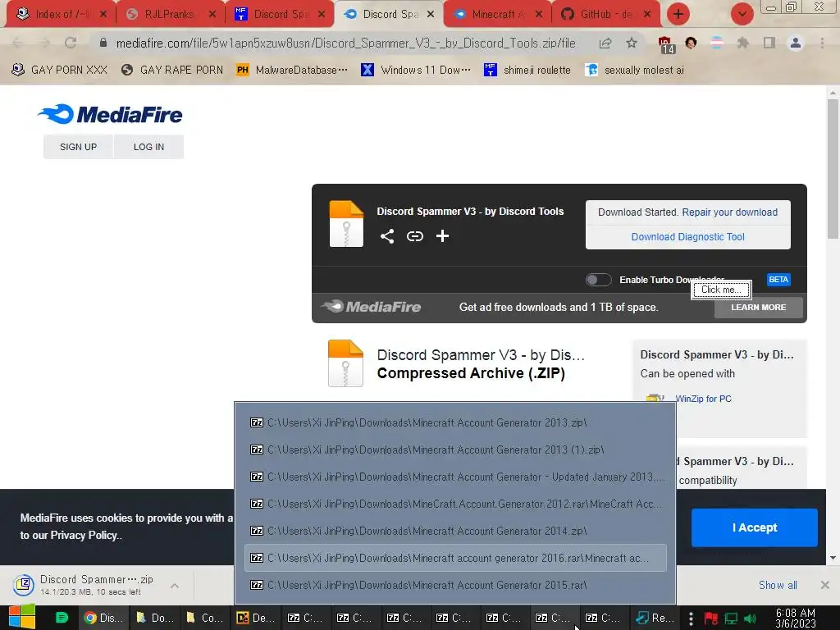Switch to the 'Index of /~' tab
The height and width of the screenshot is (630, 840).
61,14
